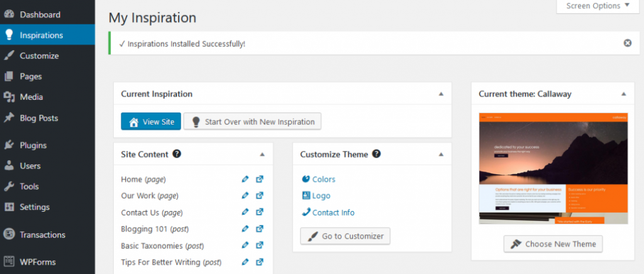Open Tips For Better Writing external icon
This screenshot has height=274, width=644.
(260, 261)
